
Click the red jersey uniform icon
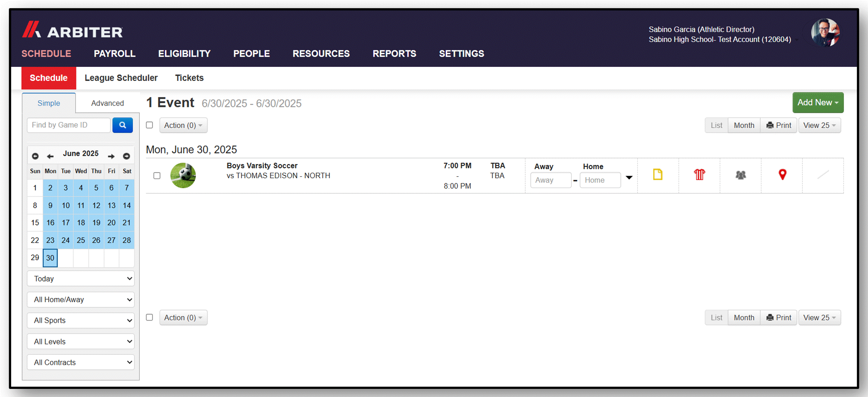click(x=700, y=175)
